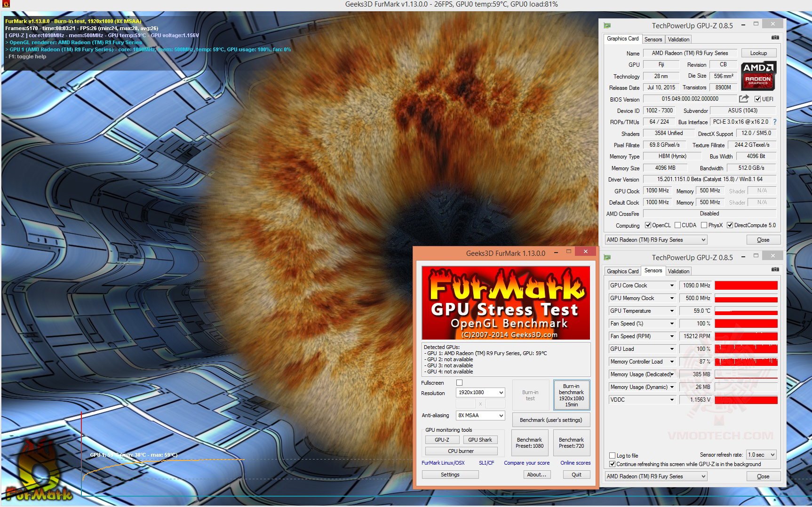812x507 pixels.
Task: Run Benchmark Preset:1080
Action: (530, 443)
